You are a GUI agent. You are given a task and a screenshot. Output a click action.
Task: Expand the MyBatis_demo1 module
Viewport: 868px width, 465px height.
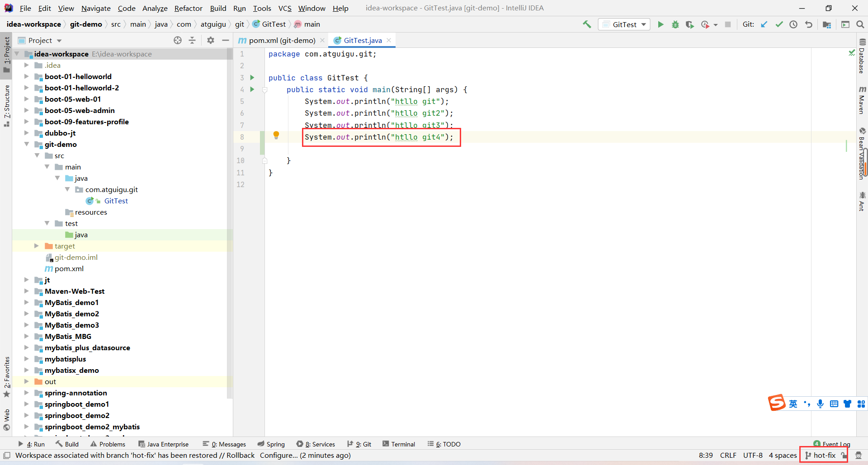point(27,302)
